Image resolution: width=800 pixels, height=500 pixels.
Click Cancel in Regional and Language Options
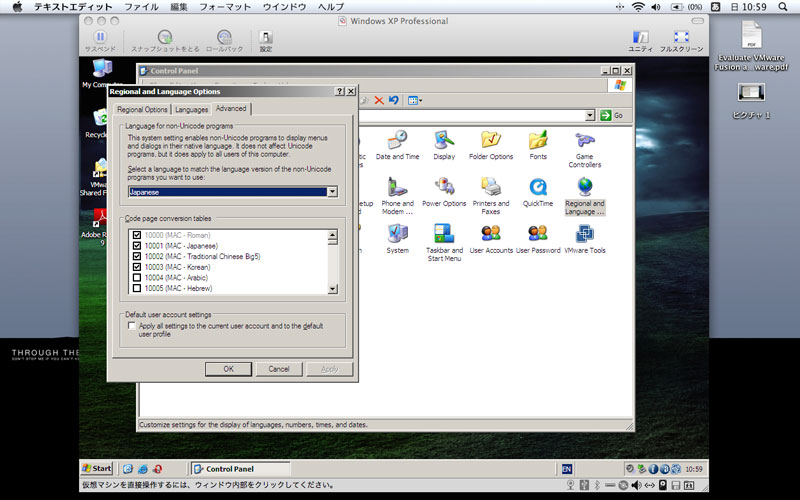pyautogui.click(x=279, y=369)
